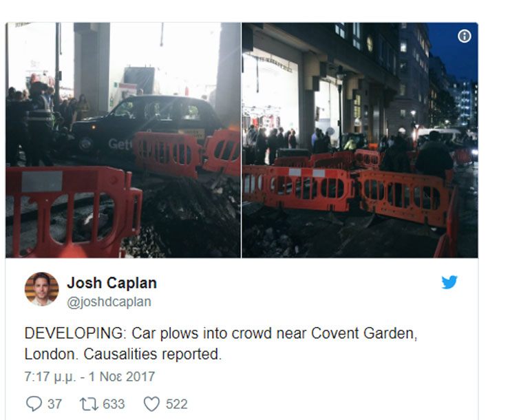
Task: Click the 522 likes count
Action: pyautogui.click(x=176, y=404)
